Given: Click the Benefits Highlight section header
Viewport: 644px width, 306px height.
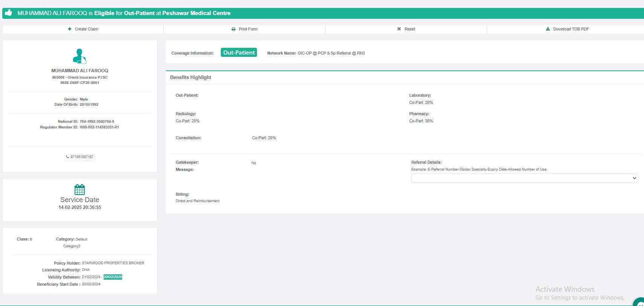Looking at the screenshot, I should pos(191,77).
